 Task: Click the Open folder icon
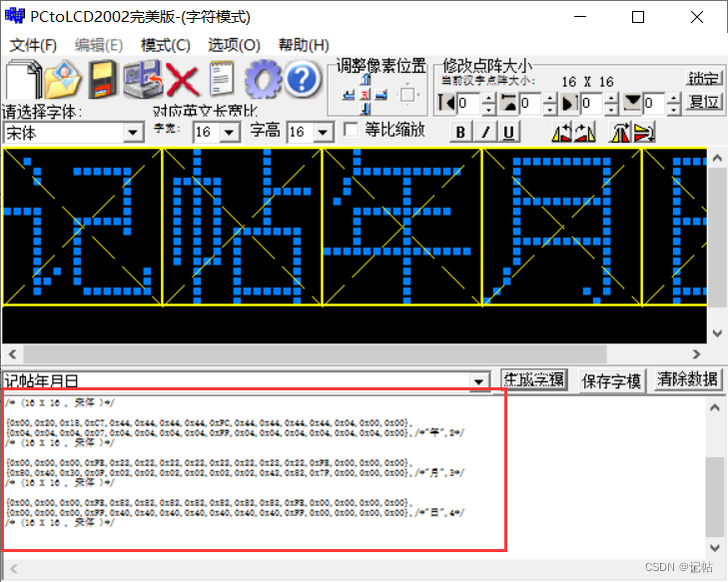coord(63,80)
